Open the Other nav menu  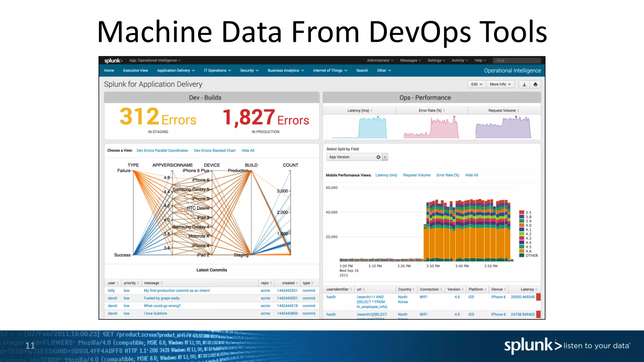(x=384, y=70)
